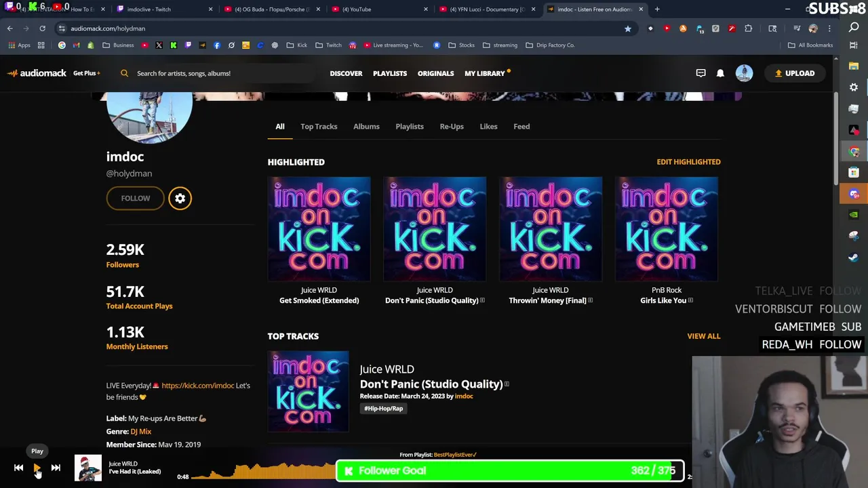
Task: Click the search magnifier icon
Action: point(124,73)
